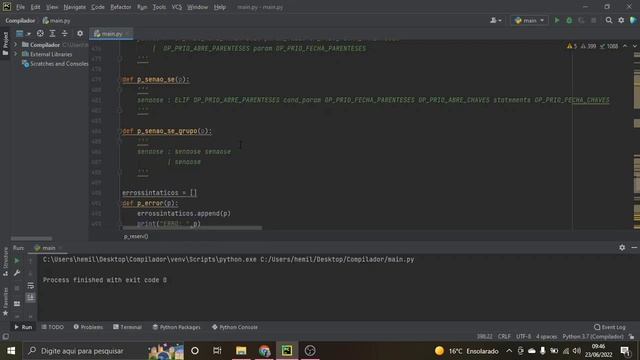The image size is (640, 360).
Task: Open the Problems tool window
Action: pyautogui.click(x=88, y=327)
